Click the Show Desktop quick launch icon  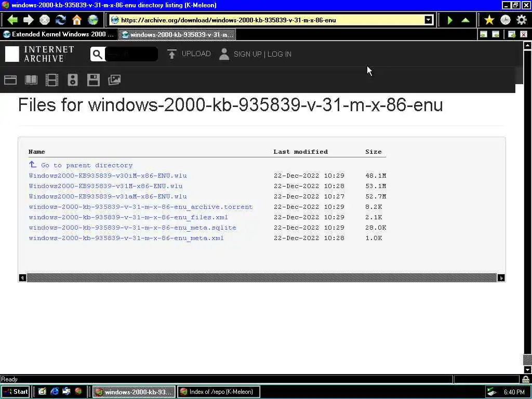(x=42, y=392)
